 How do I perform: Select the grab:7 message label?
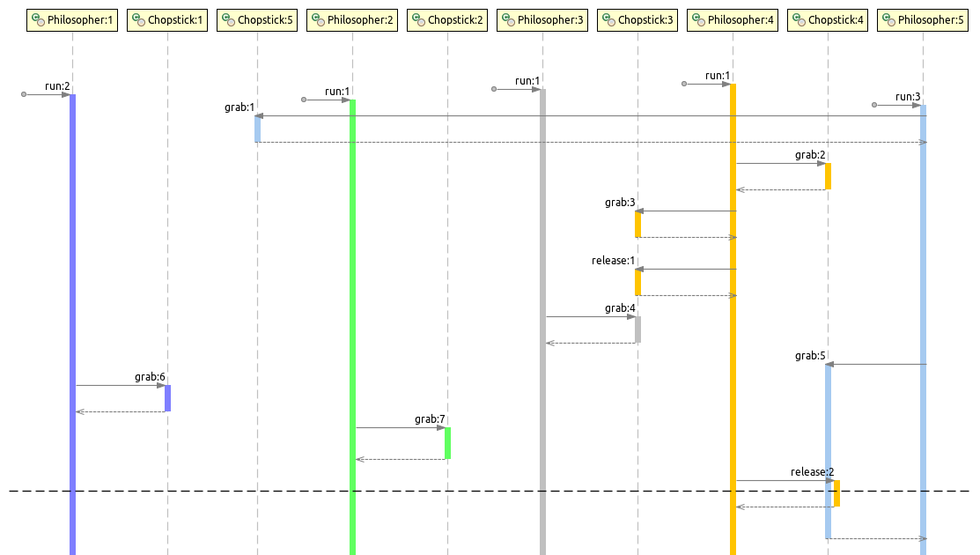pos(430,419)
